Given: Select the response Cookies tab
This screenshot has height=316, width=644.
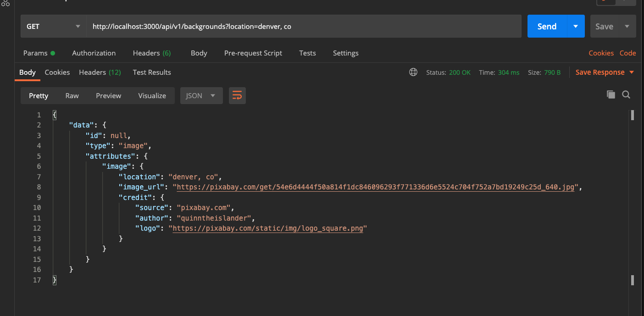Looking at the screenshot, I should click(x=57, y=72).
